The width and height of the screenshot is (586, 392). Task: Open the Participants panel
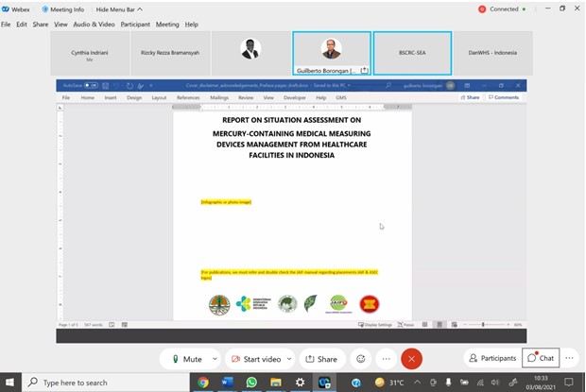[x=492, y=358]
